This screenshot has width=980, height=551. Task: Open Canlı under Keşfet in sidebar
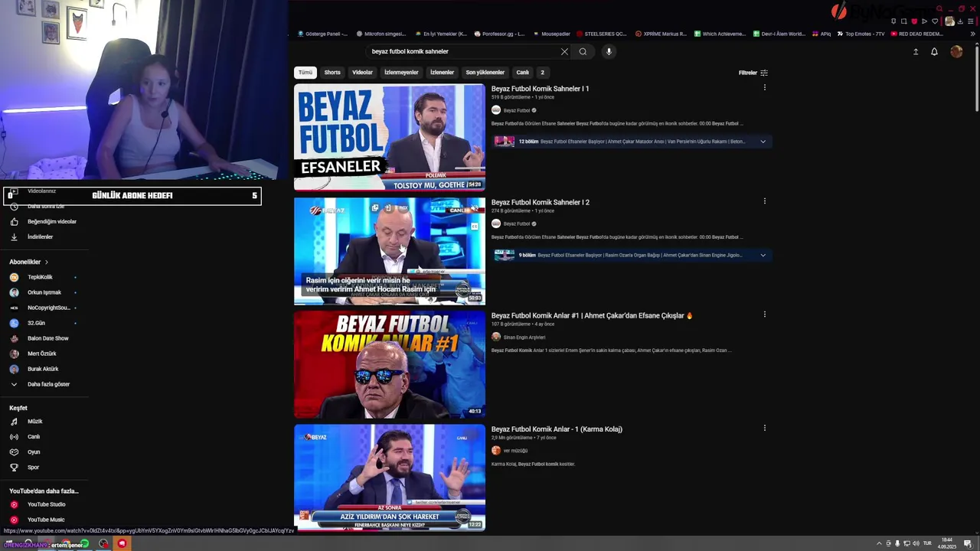click(24, 436)
